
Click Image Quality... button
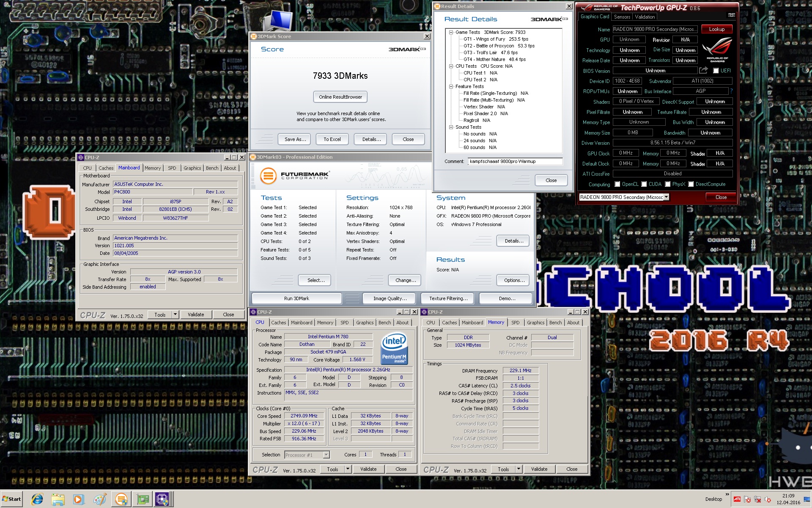tap(390, 298)
